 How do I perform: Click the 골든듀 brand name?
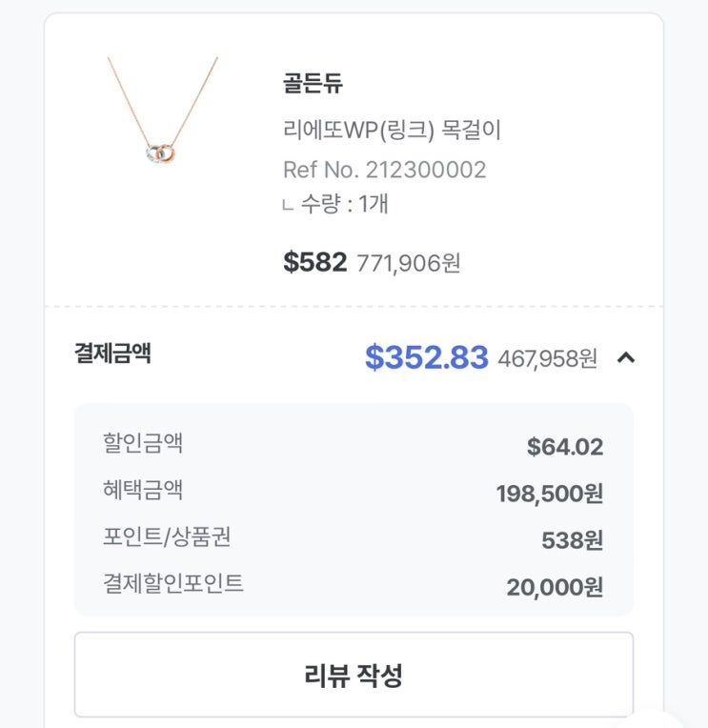tap(313, 84)
